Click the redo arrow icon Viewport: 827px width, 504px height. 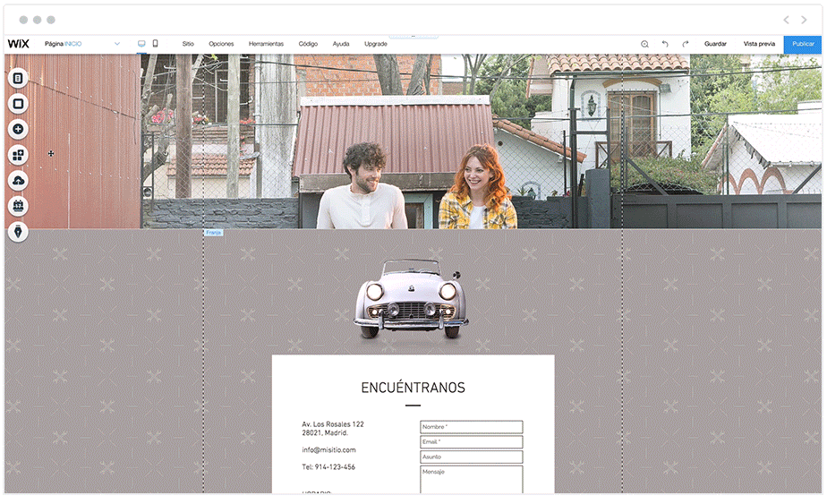[685, 44]
